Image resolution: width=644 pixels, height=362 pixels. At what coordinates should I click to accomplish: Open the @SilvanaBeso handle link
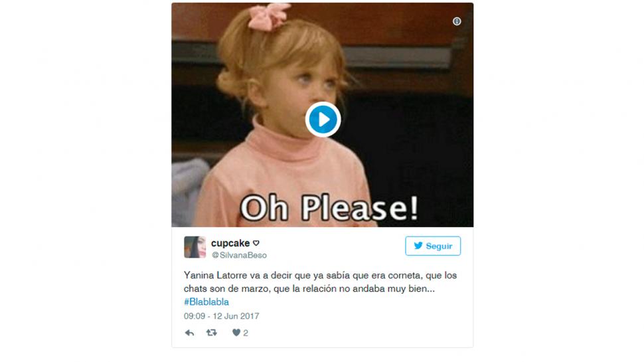(x=239, y=255)
